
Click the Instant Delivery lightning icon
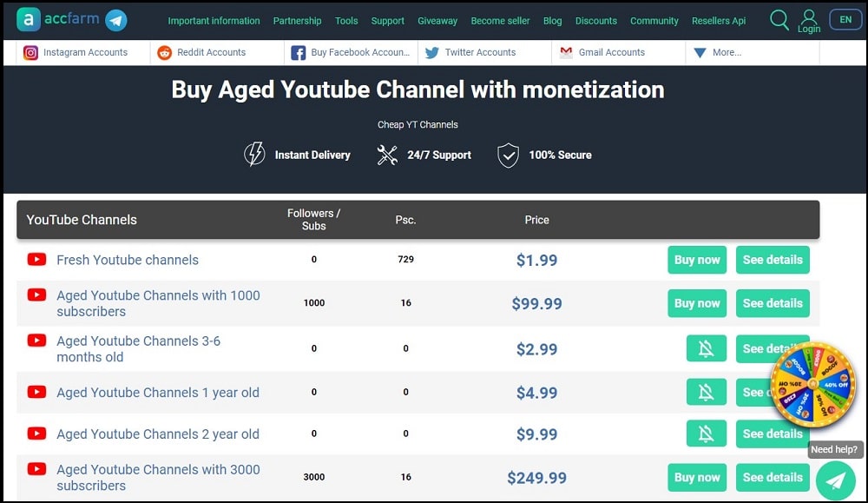click(254, 154)
